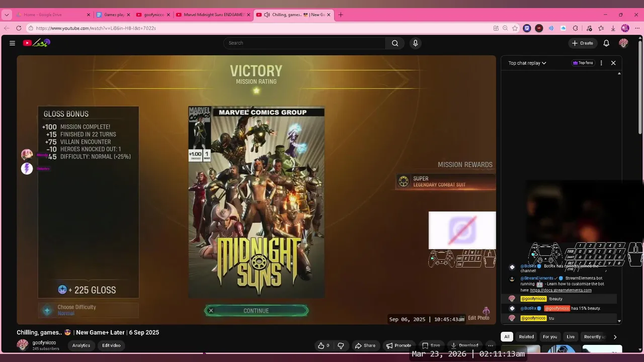Viewport: 644px width, 362px height.
Task: Show more filter chips with right arrow
Action: point(615,337)
